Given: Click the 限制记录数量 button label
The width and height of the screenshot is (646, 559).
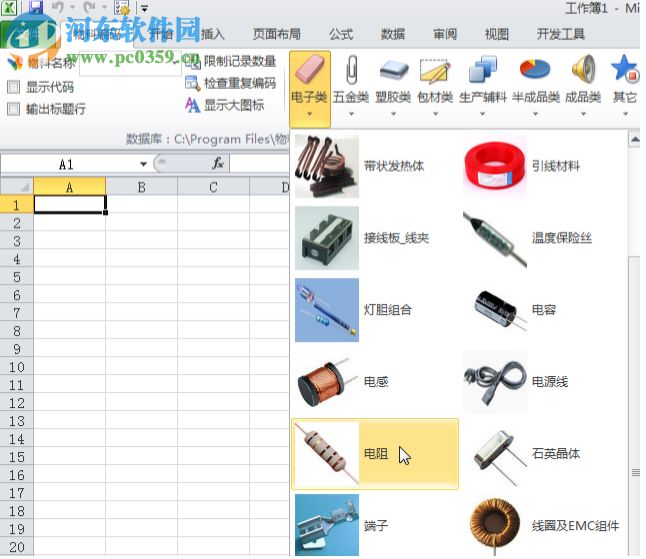Looking at the screenshot, I should (x=240, y=61).
